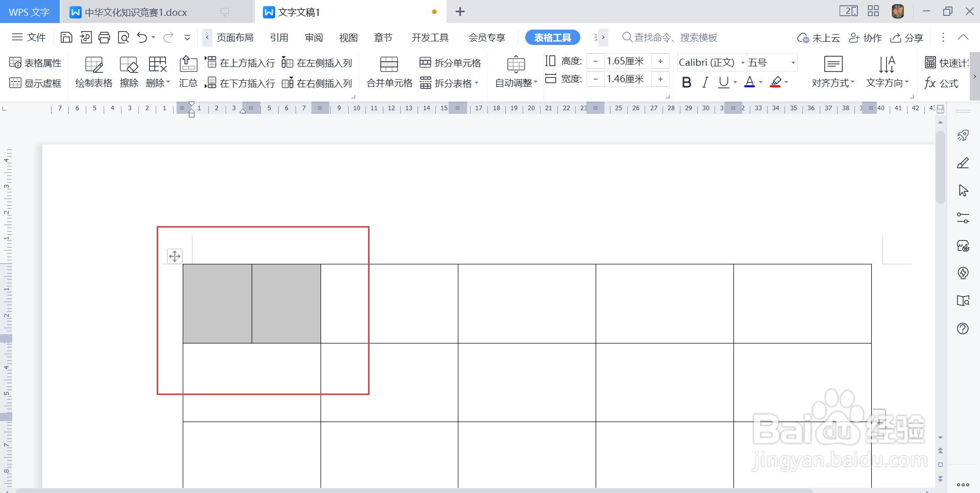
Task: Open the Calibri font name dropdown
Action: coord(743,63)
